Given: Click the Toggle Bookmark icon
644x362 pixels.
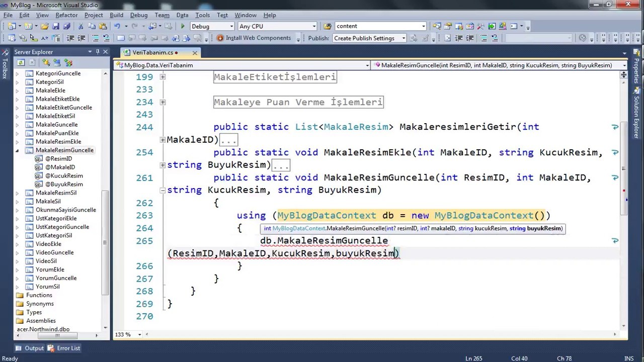Looking at the screenshot, I should coord(121,38).
